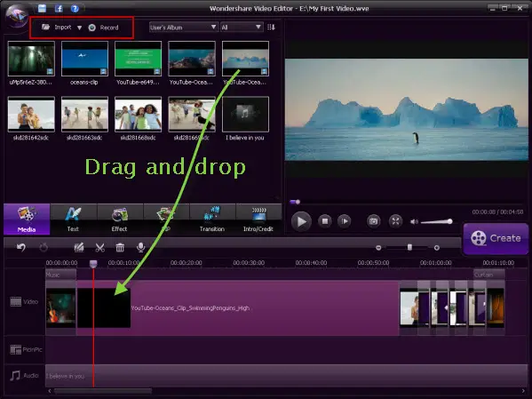Switch to the Transition tab
This screenshot has width=532, height=399.
212,219
